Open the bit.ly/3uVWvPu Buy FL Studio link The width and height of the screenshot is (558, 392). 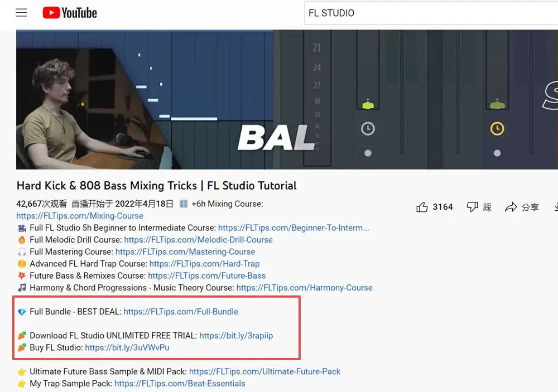127,347
